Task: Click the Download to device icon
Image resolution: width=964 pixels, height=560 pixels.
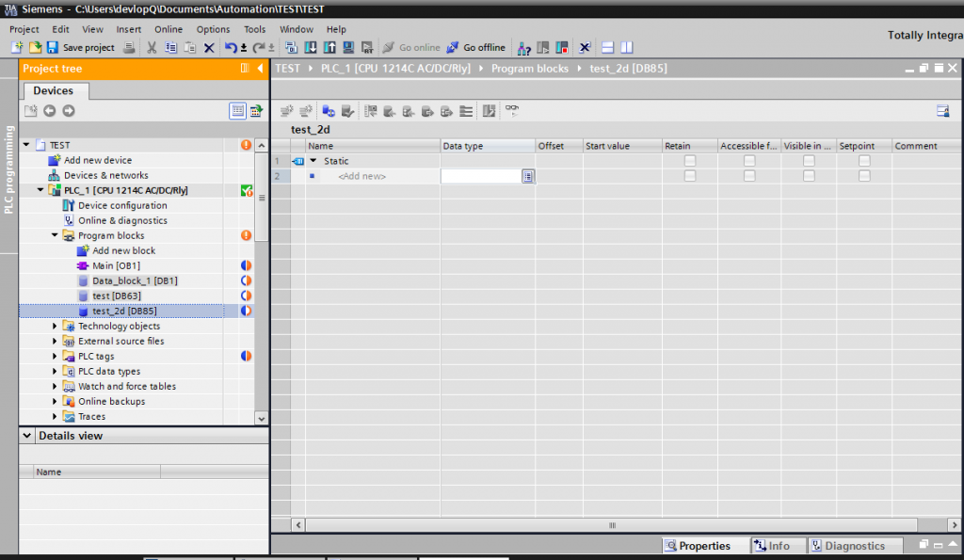Action: tap(311, 47)
